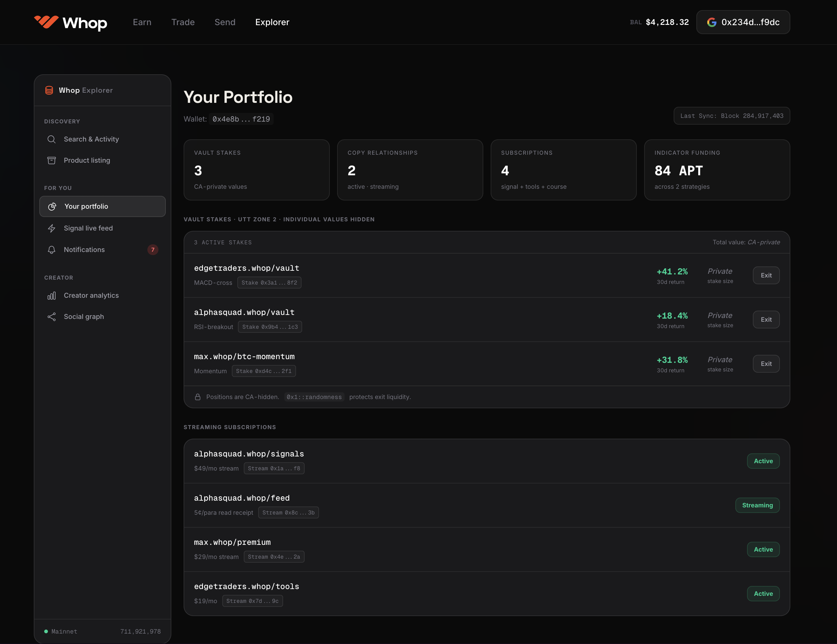Click the alphasquad.whop/vault stake name
The image size is (837, 644).
point(244,312)
